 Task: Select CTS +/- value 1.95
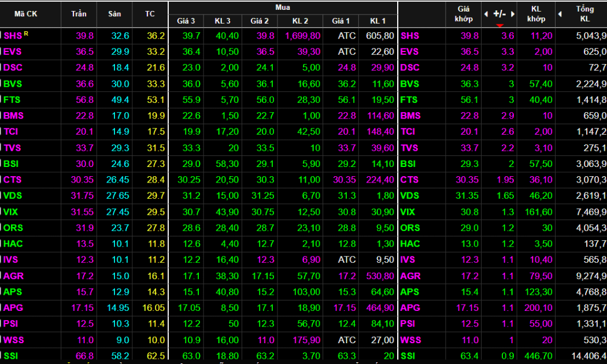click(505, 180)
